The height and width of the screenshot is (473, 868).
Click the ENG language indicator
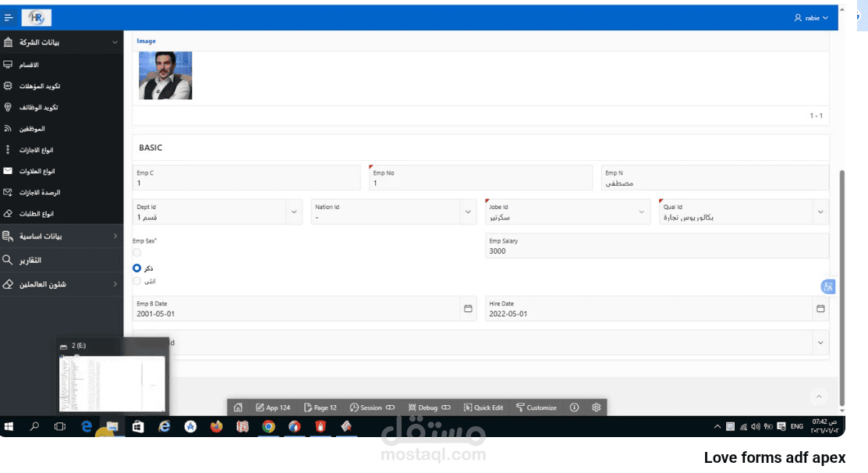(x=796, y=426)
